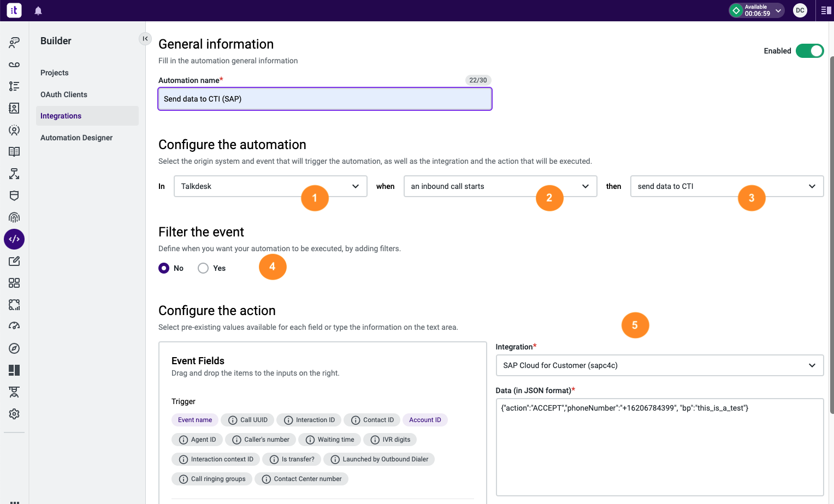
Task: Open the selection-with-bars analytics icon
Action: (x=14, y=305)
